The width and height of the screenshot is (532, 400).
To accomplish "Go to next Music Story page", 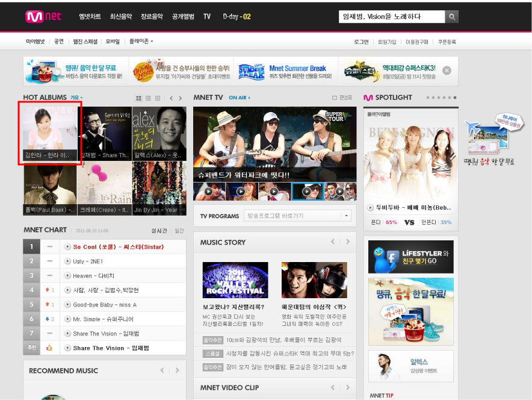I will pos(348,242).
